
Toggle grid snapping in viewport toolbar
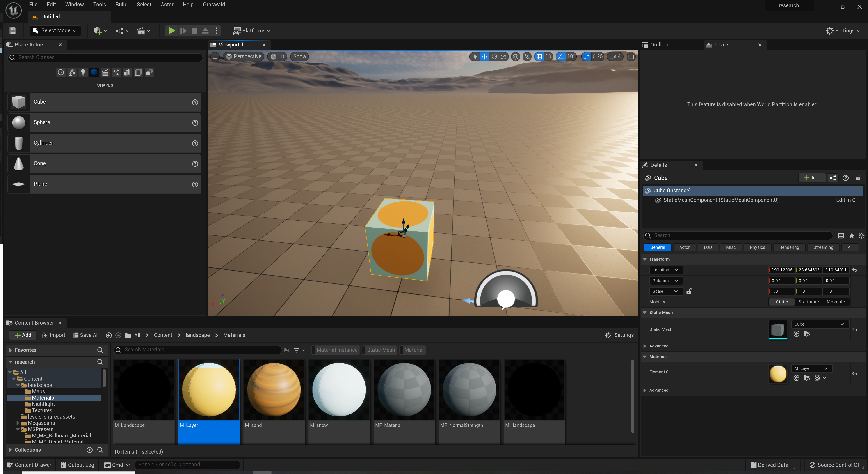click(539, 57)
